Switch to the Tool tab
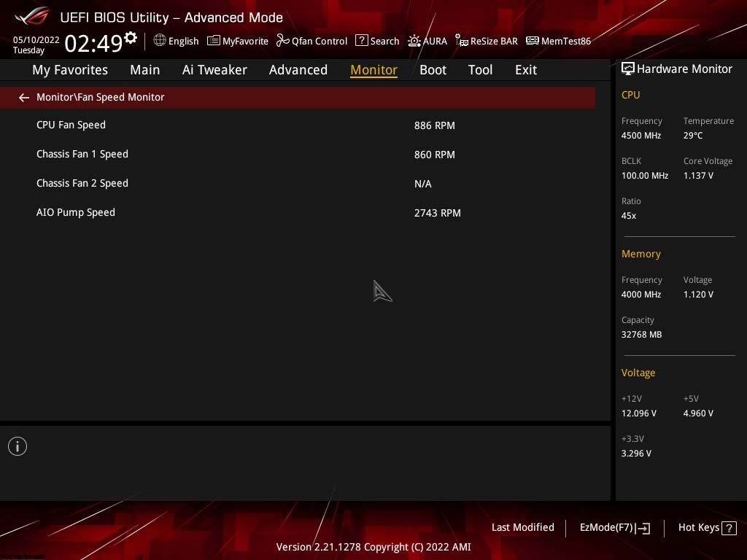Screen dimensions: 747x560 (x=480, y=70)
